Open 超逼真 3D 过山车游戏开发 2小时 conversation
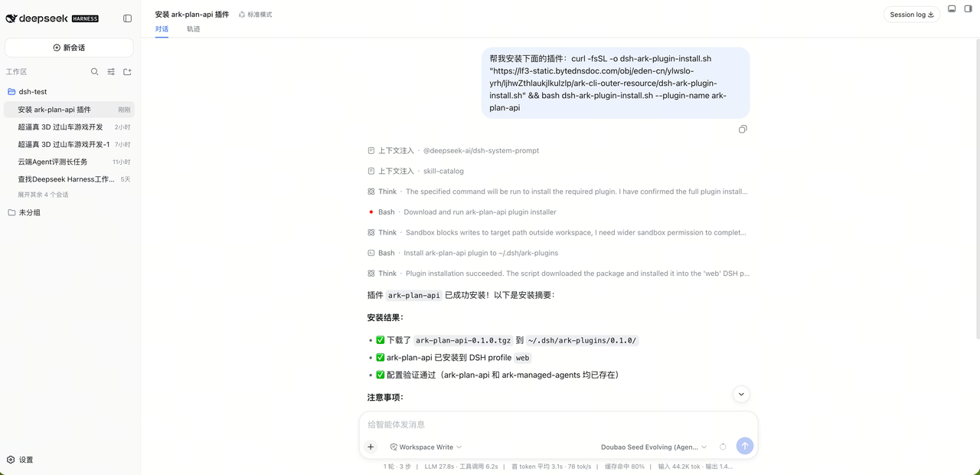The width and height of the screenshot is (980, 475). coord(69,127)
